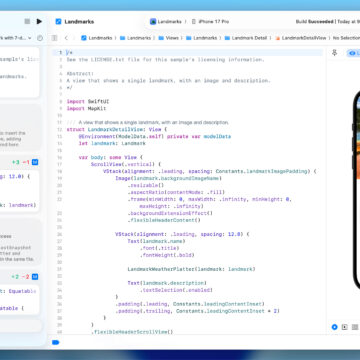Click the 'let landmark: Landmark' line
The width and height of the screenshot is (360, 360).
pos(112,143)
